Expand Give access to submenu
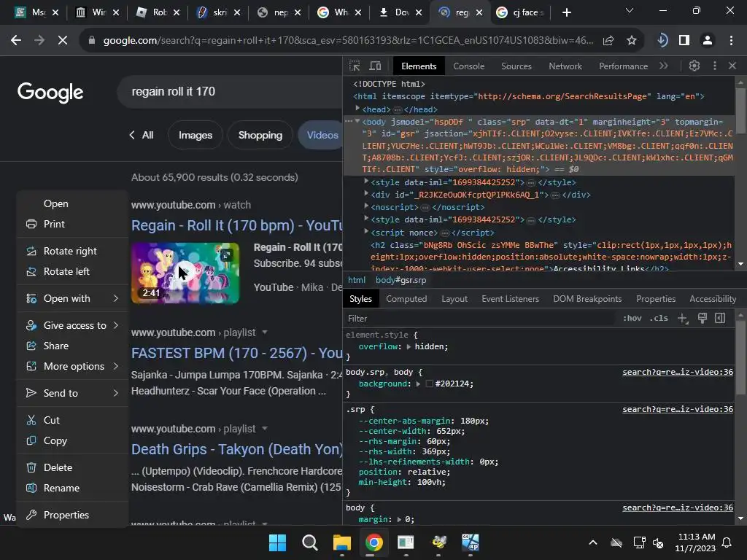The height and width of the screenshot is (560, 747). [x=72, y=326]
